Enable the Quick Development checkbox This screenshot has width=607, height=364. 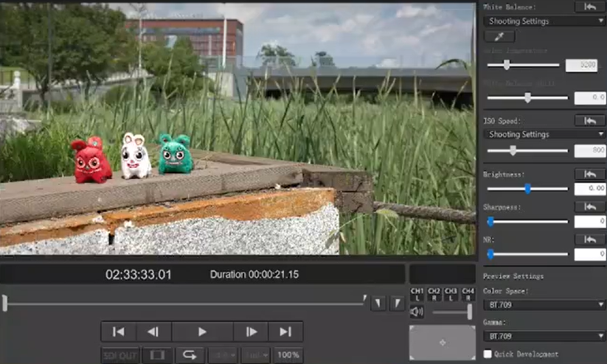pos(488,354)
